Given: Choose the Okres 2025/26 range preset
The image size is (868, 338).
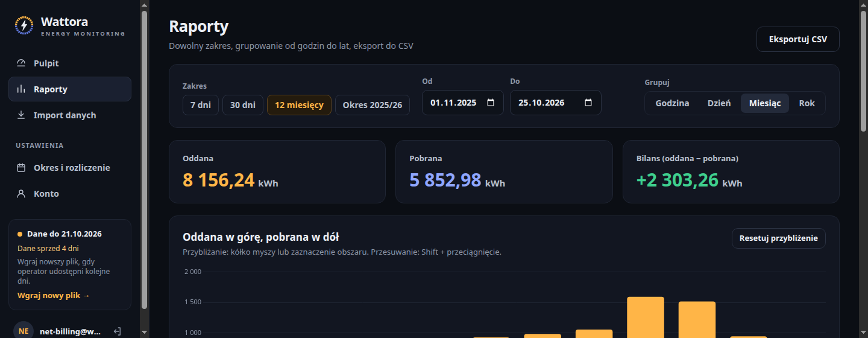Looking at the screenshot, I should pos(373,105).
